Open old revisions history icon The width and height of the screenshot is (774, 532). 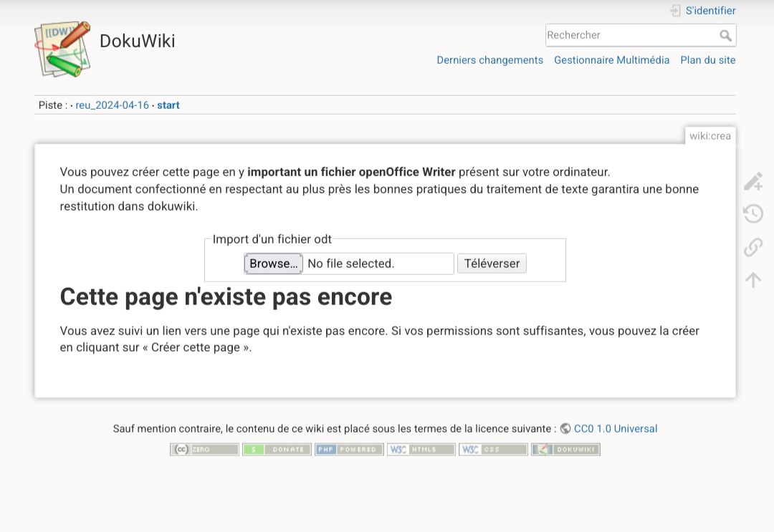pyautogui.click(x=752, y=214)
